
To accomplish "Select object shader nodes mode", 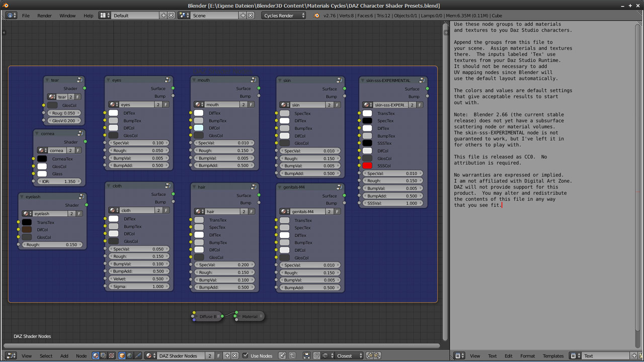I will click(122, 355).
